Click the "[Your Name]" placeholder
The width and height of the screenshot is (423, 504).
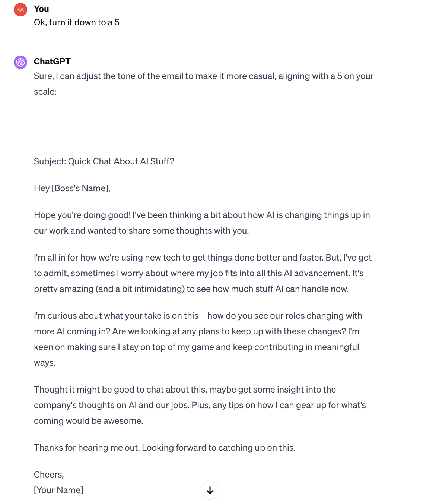click(x=58, y=490)
